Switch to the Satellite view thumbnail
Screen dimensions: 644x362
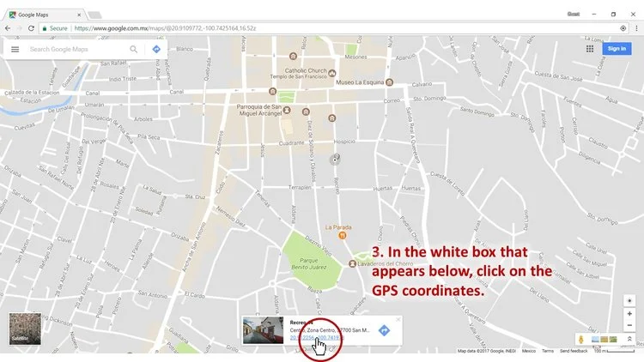tap(25, 329)
